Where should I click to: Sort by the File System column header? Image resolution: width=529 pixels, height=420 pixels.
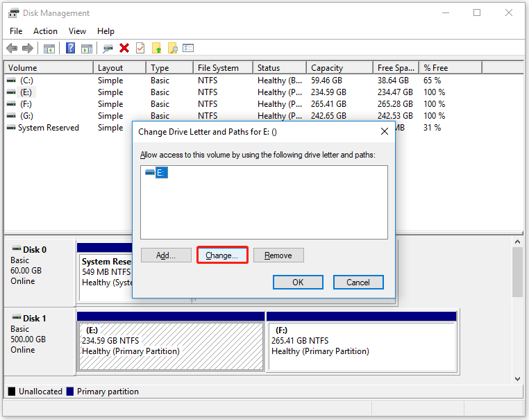click(224, 68)
